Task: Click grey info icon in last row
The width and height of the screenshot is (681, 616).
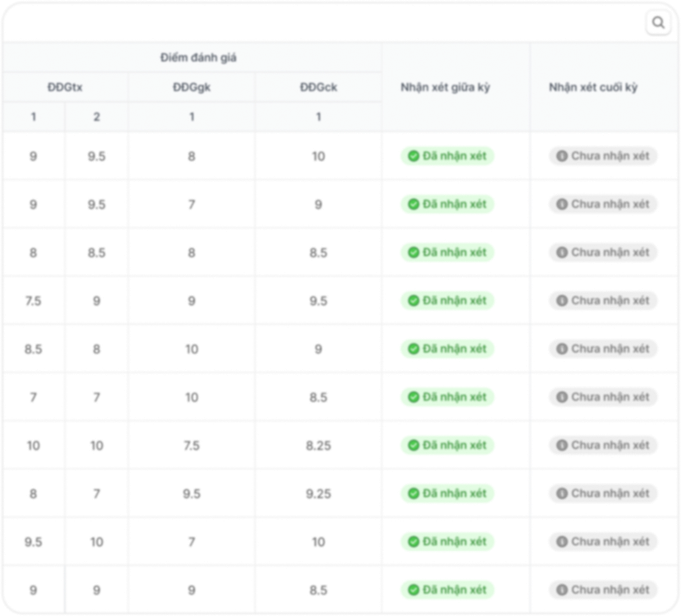Action: (x=562, y=590)
